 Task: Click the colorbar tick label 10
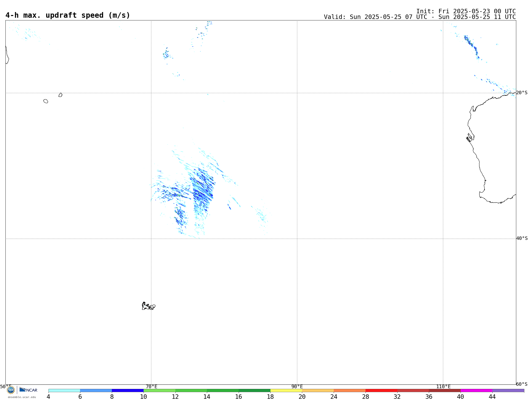pos(144,397)
